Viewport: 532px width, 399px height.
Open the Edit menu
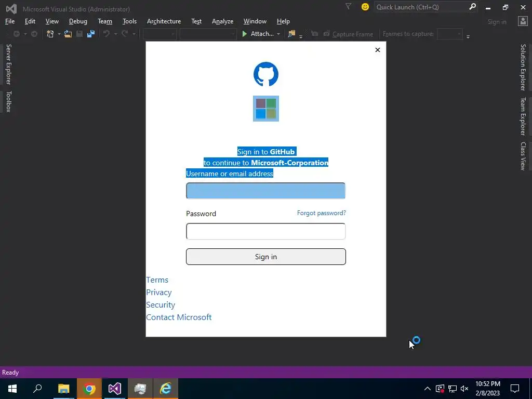(x=30, y=21)
